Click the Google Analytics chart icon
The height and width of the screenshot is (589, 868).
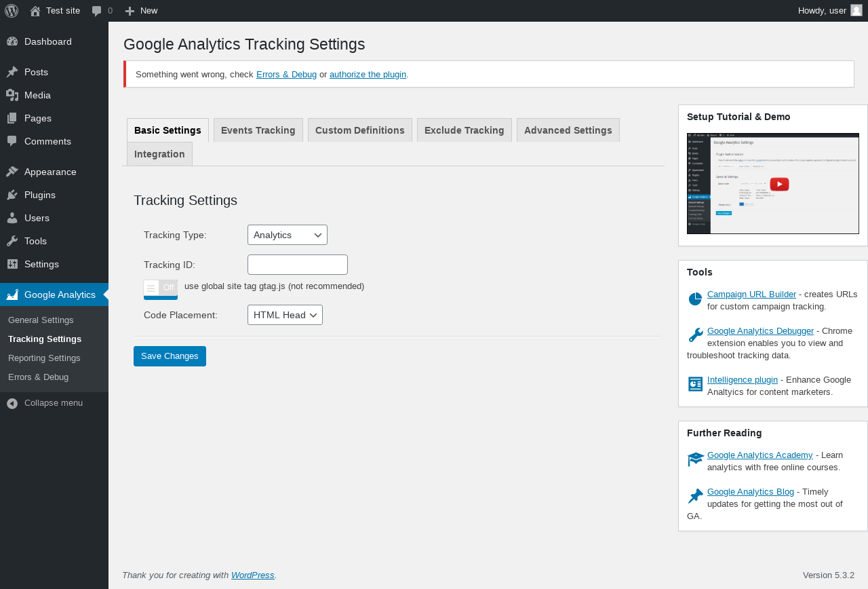(12, 294)
